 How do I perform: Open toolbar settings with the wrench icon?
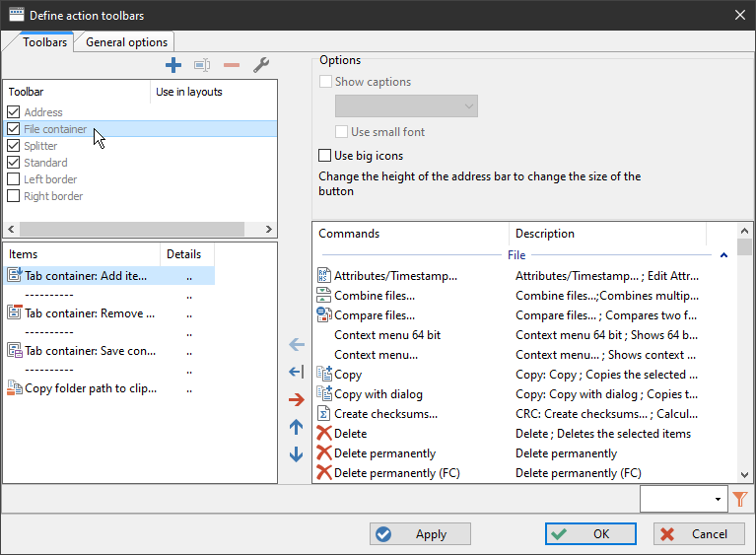(x=261, y=65)
